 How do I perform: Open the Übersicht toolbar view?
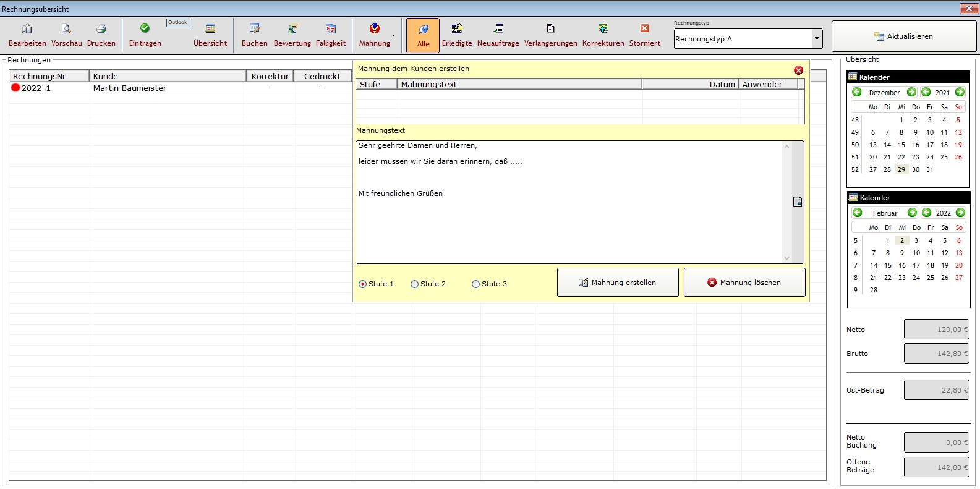click(x=210, y=35)
